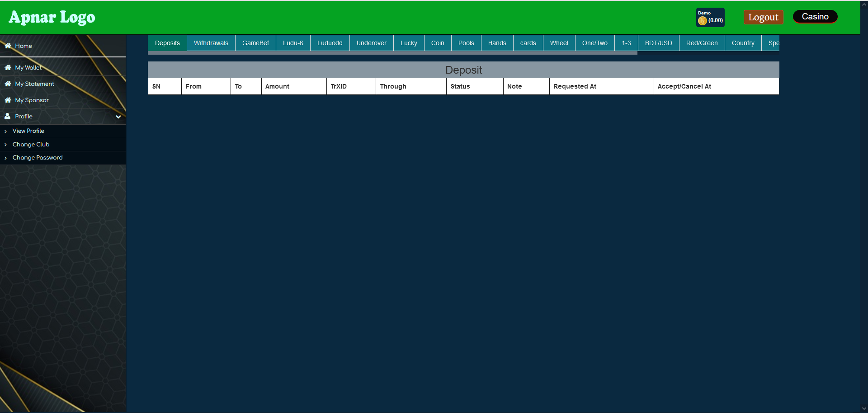The height and width of the screenshot is (413, 868).
Task: Click the Profile user icon
Action: point(7,116)
